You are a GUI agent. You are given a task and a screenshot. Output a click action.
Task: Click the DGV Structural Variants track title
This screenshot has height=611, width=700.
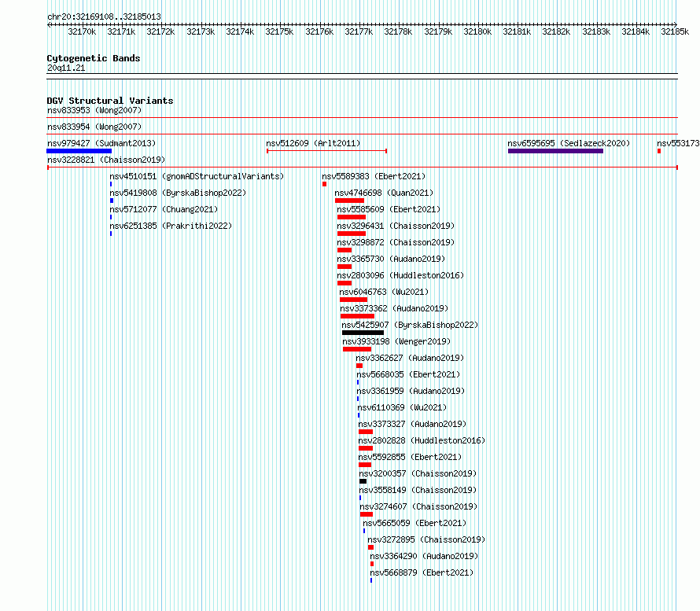110,101
